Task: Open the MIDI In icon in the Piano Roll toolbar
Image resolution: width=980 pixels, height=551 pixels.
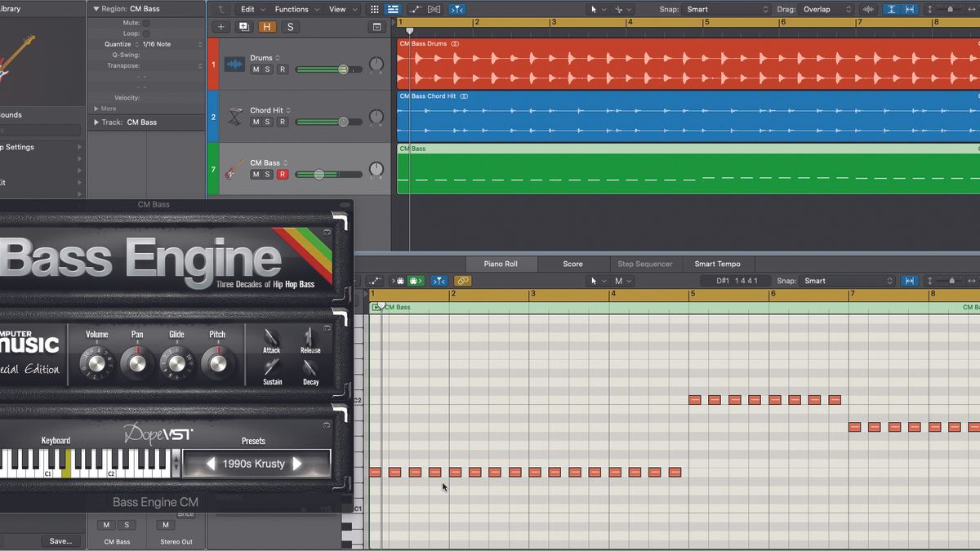Action: [400, 280]
